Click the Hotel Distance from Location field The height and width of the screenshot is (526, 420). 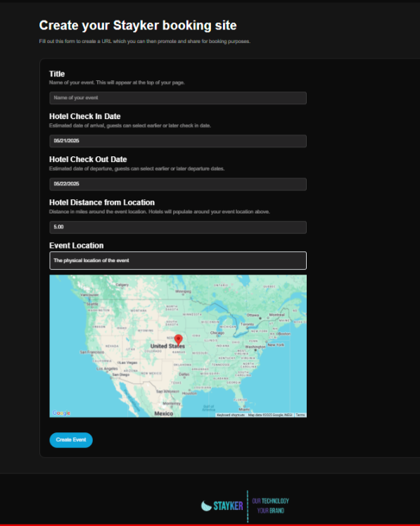178,227
